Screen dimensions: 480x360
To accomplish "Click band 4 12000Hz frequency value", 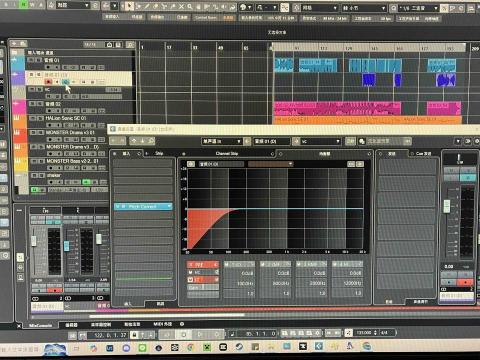I will pos(347,283).
